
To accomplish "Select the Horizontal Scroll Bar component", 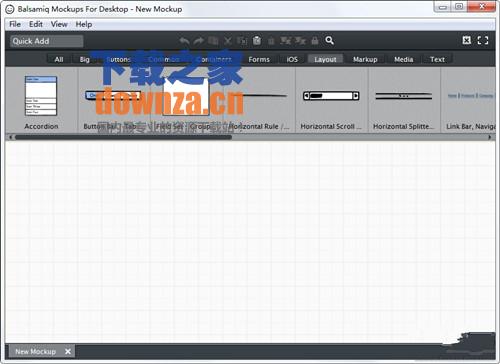I will [x=331, y=96].
